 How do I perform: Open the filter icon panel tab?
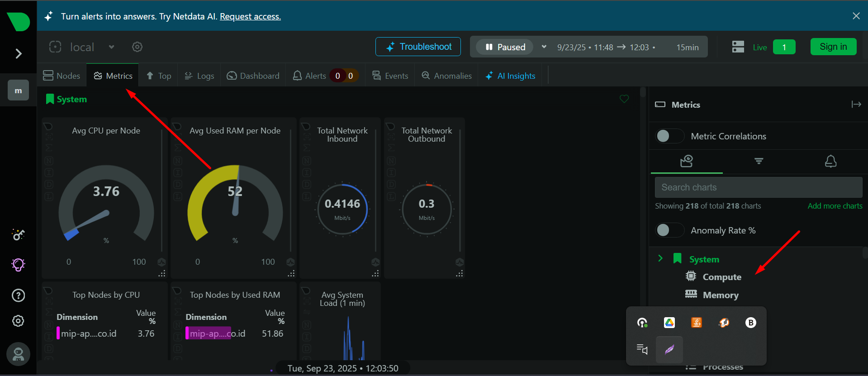pos(759,161)
